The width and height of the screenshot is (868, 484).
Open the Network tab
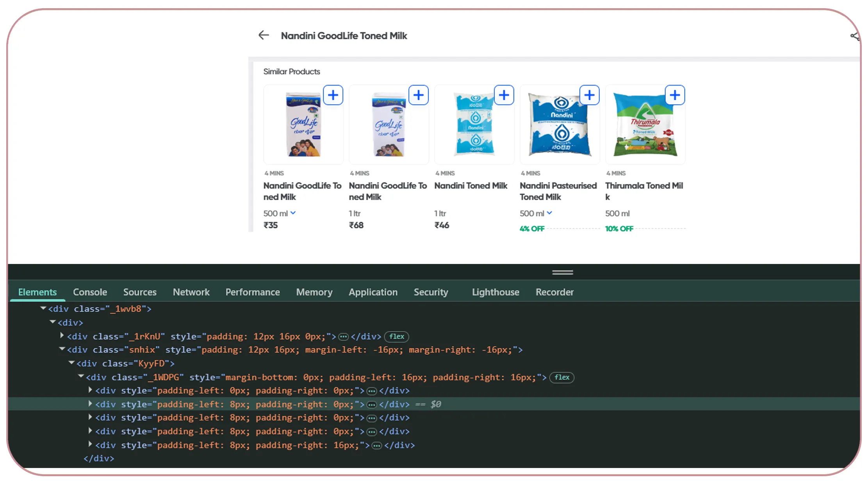[x=191, y=292]
